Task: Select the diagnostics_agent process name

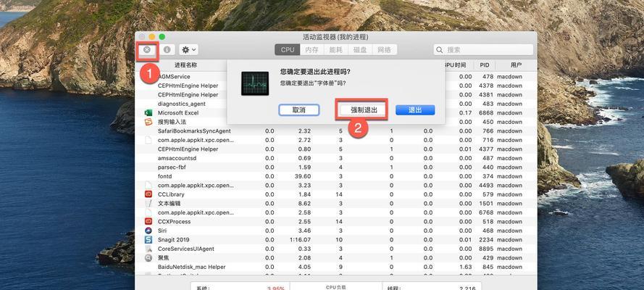Action: (x=182, y=104)
